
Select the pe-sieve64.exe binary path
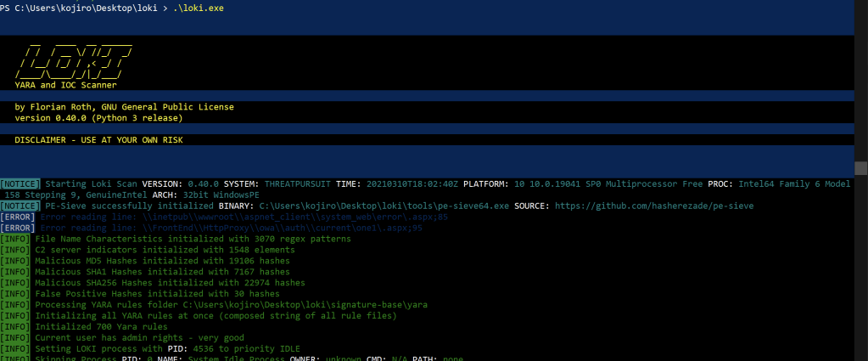tap(384, 206)
